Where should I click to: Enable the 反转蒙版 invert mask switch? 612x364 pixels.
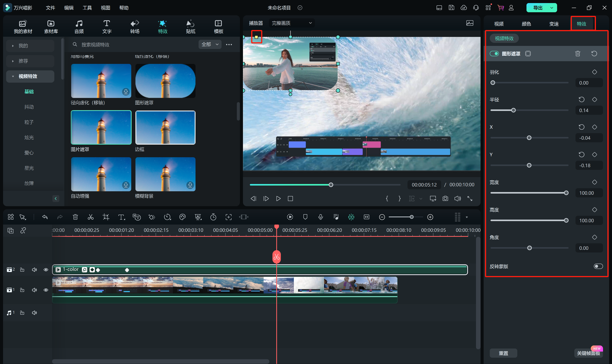point(598,266)
